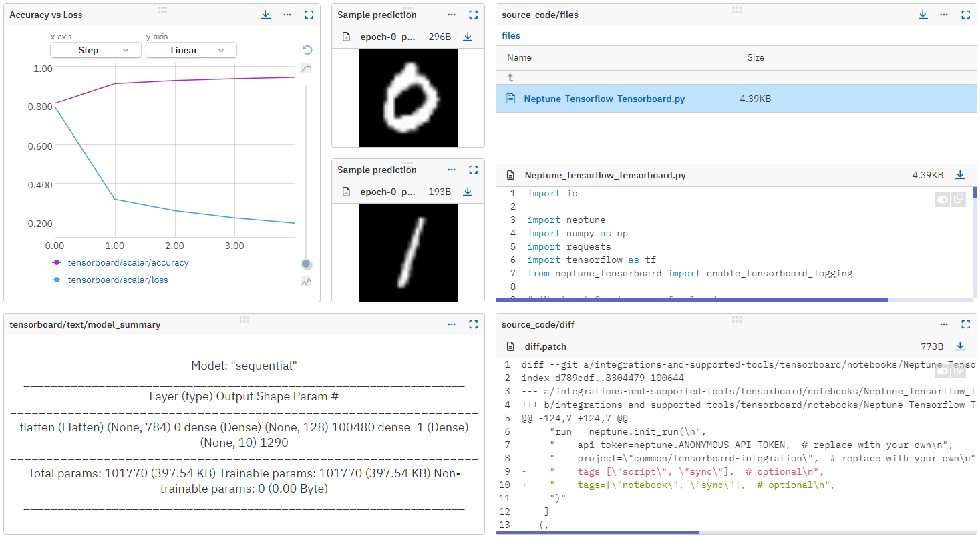Click the files breadcrumb link
Image resolution: width=980 pixels, height=538 pixels.
[x=511, y=36]
